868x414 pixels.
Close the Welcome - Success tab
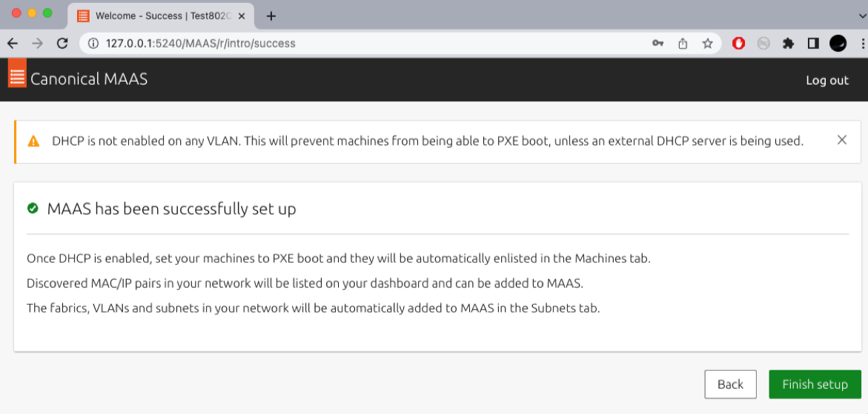pos(242,16)
